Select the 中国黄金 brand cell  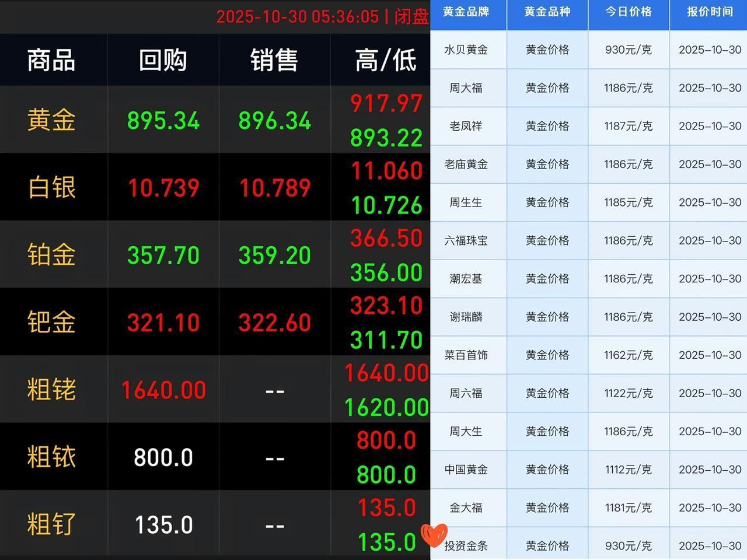tap(466, 470)
